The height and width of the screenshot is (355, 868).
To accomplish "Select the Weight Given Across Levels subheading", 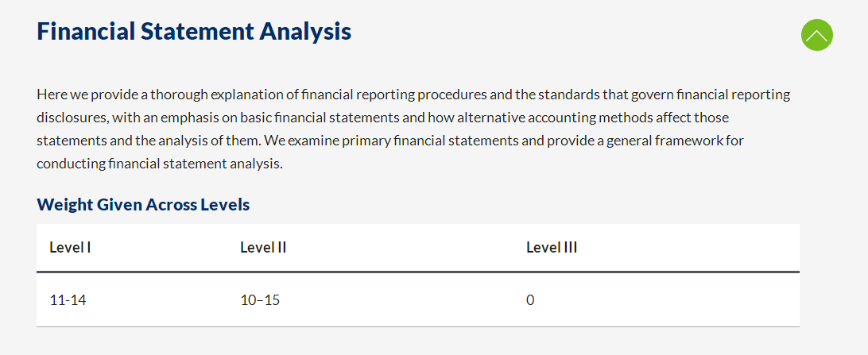I will pyautogui.click(x=143, y=205).
